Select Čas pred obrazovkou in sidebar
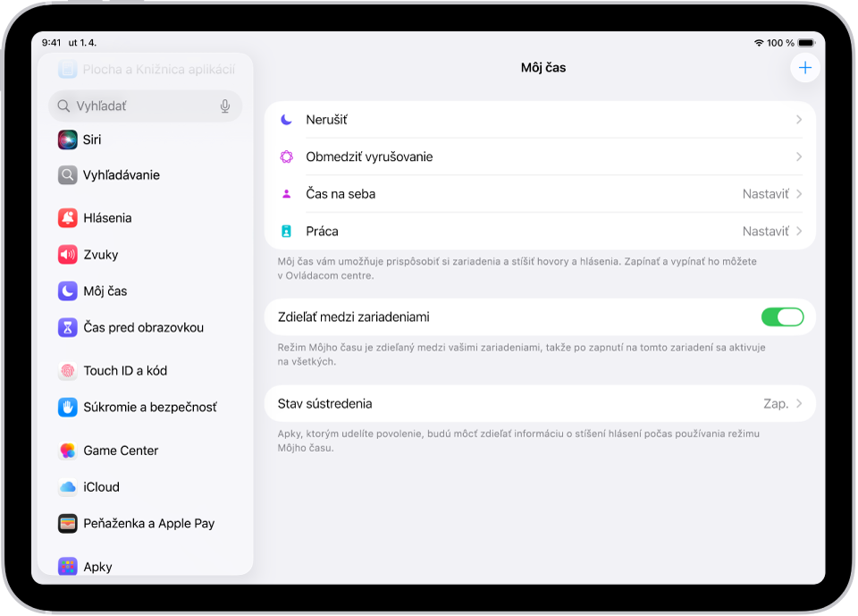The image size is (858, 616). (145, 327)
